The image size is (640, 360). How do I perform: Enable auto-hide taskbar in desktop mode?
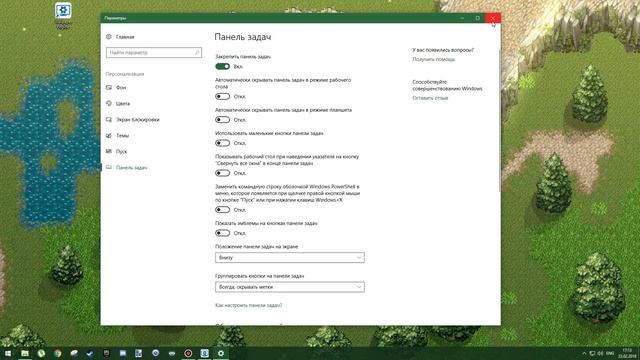click(x=222, y=96)
